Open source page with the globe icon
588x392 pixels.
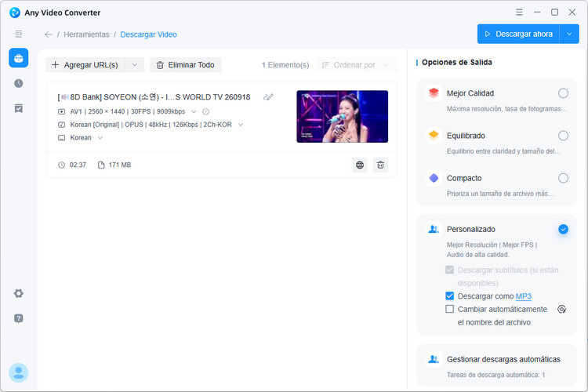360,165
